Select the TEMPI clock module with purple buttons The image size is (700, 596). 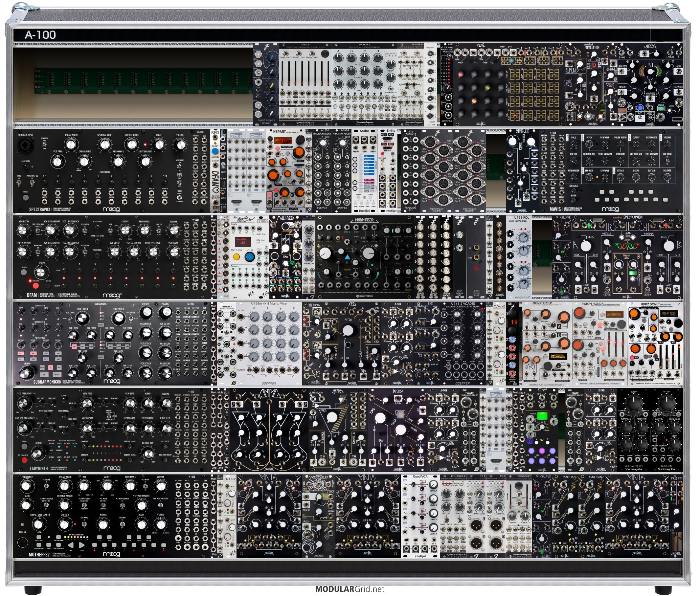542,430
